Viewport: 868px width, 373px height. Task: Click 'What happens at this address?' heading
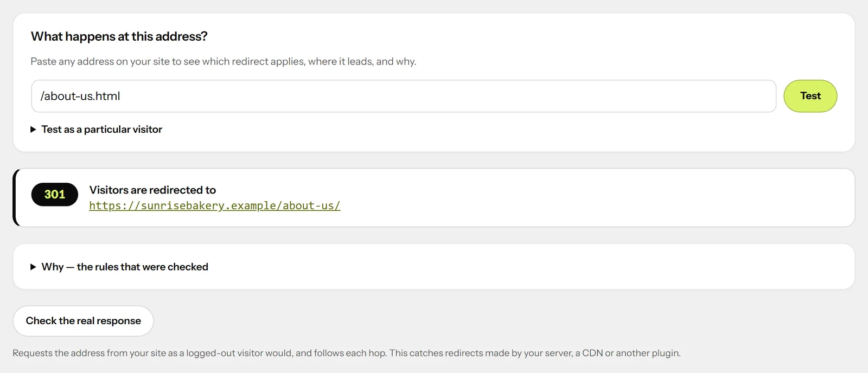tap(119, 36)
